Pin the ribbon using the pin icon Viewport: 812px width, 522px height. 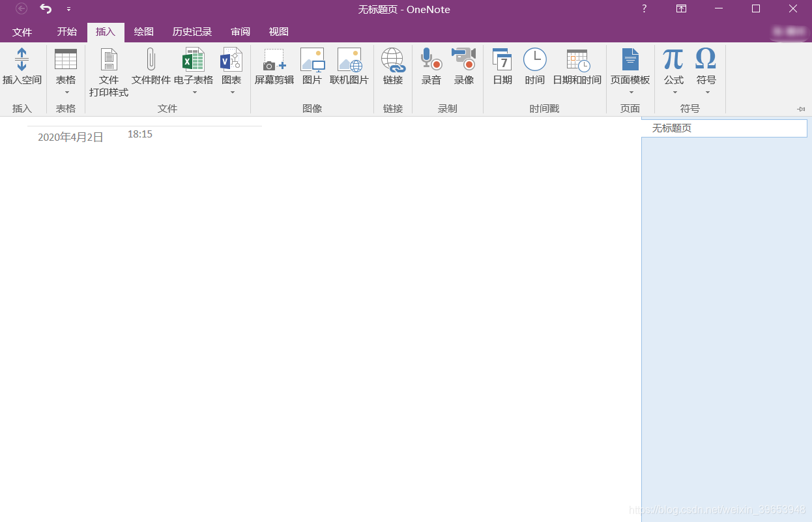(x=801, y=109)
